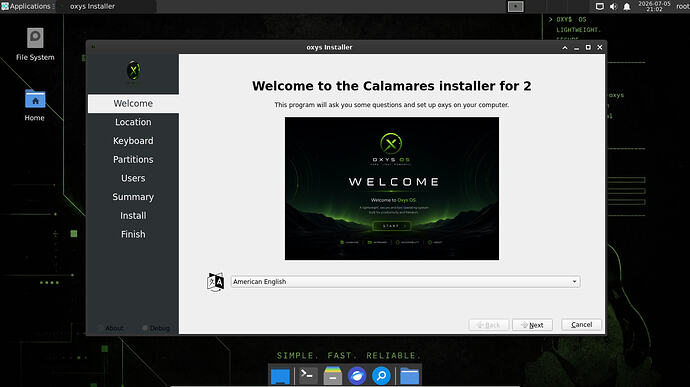Click the magnifier search dock icon
The image size is (690, 387).
pyautogui.click(x=381, y=376)
